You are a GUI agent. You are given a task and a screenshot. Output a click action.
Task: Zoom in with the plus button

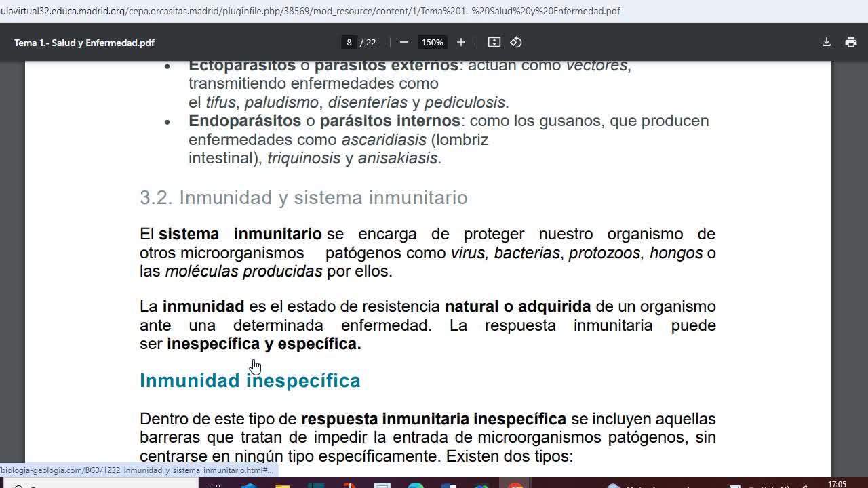(x=461, y=42)
